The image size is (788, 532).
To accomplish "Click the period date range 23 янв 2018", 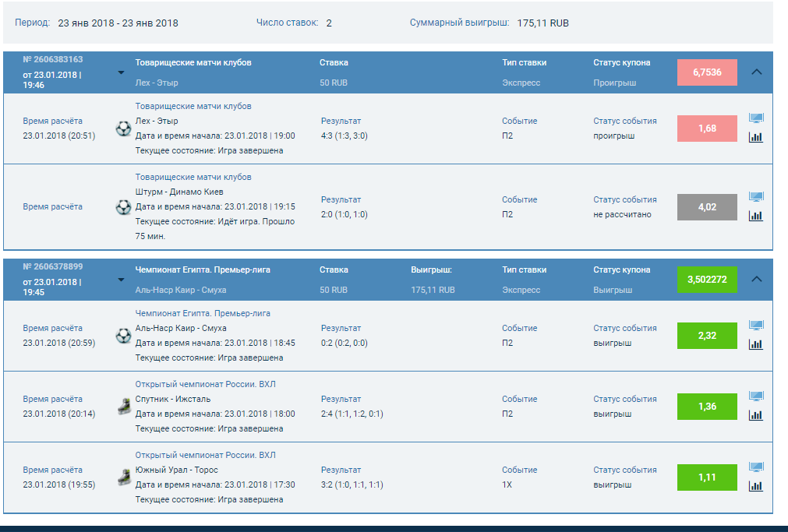I will click(x=118, y=23).
